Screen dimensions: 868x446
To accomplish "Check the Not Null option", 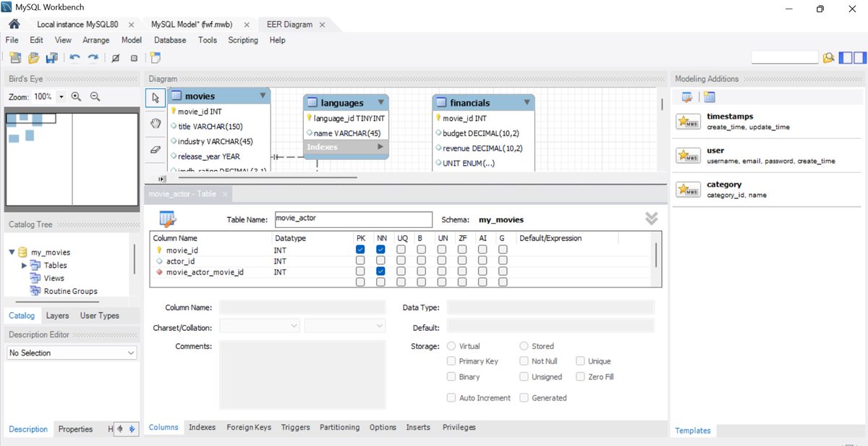I will coord(524,361).
